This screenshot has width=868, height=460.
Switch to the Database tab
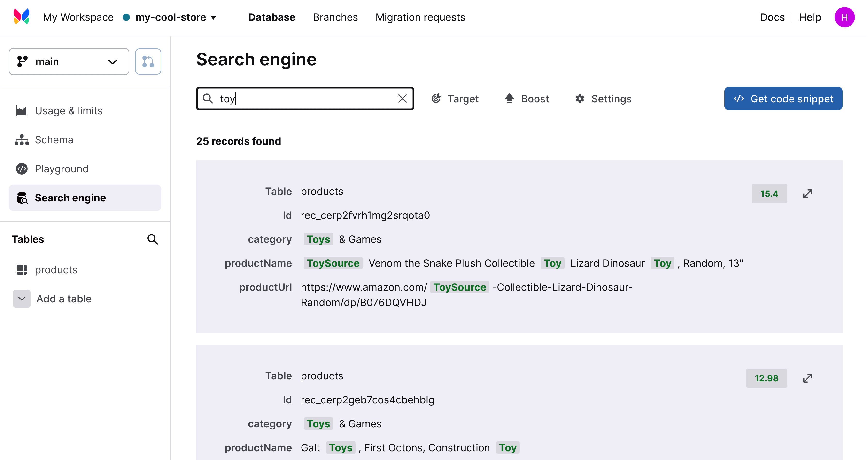coord(271,17)
